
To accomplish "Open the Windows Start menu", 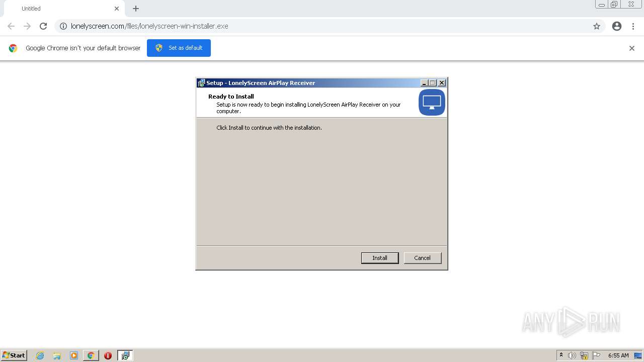I will [14, 355].
